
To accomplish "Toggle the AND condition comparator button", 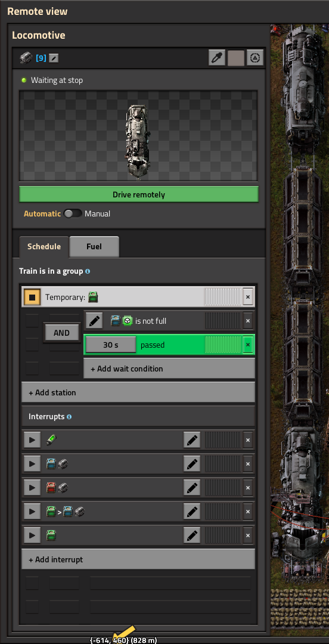I will pyautogui.click(x=61, y=333).
